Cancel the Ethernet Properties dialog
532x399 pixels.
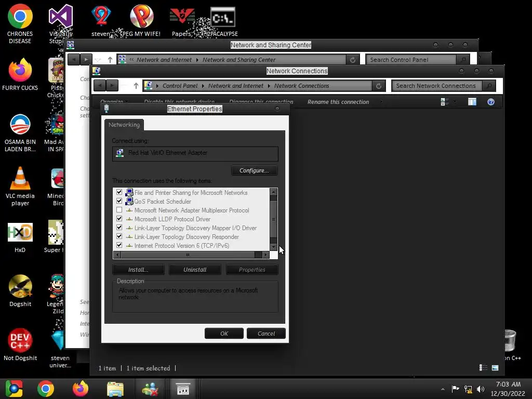point(266,334)
